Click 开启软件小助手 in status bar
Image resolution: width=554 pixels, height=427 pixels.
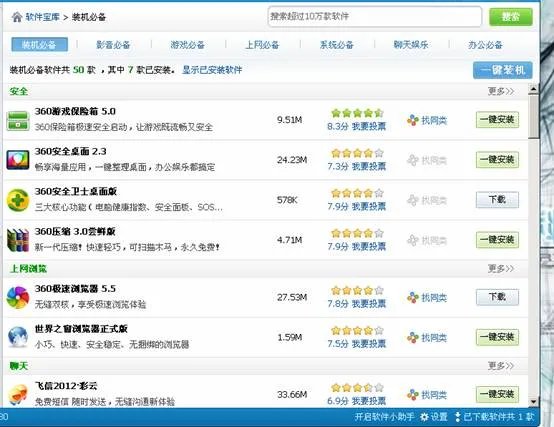[384, 417]
